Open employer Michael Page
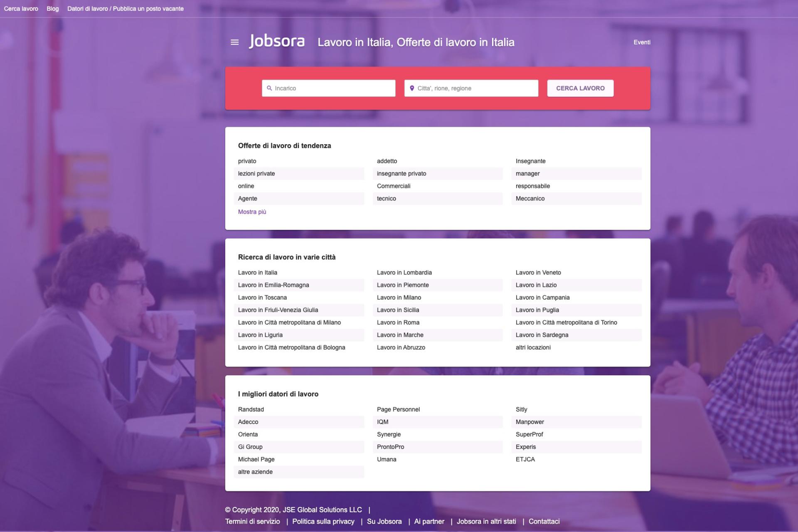The image size is (798, 532). pos(256,459)
